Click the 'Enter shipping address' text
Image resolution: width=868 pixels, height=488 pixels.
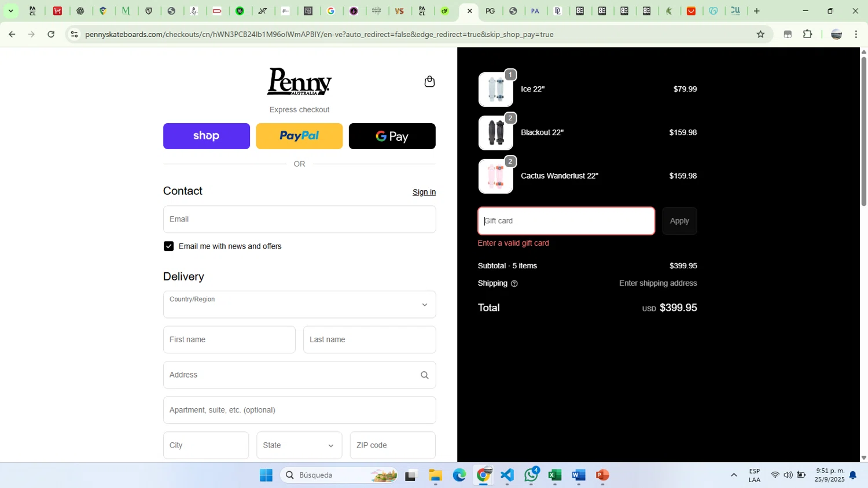tap(658, 283)
